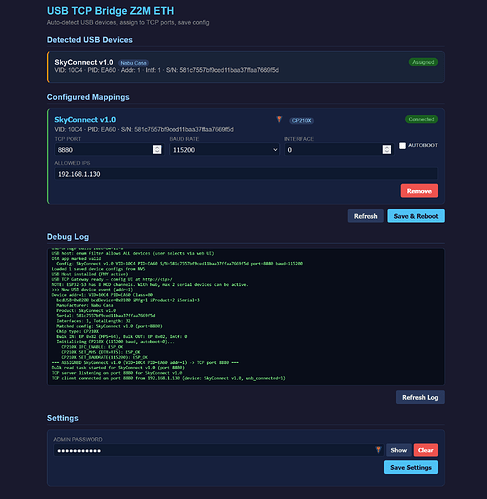Enable the Autoboot checkbox
The width and height of the screenshot is (487, 499).
[402, 146]
